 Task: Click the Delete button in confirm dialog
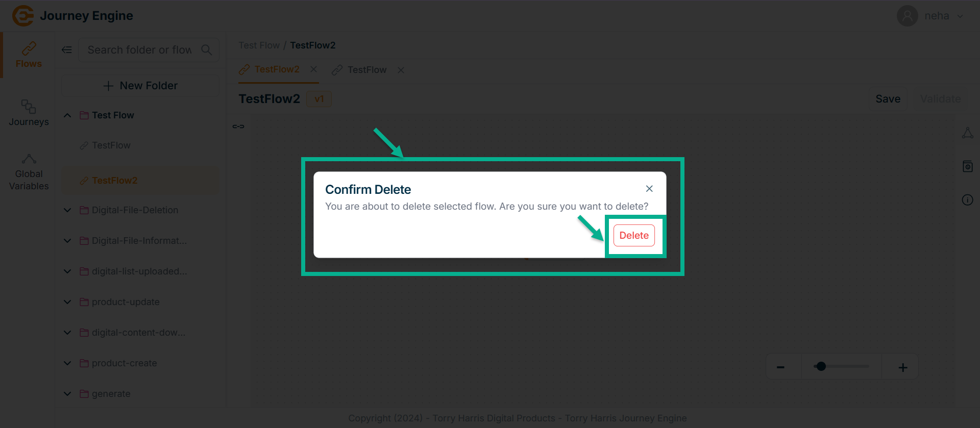[x=633, y=236]
